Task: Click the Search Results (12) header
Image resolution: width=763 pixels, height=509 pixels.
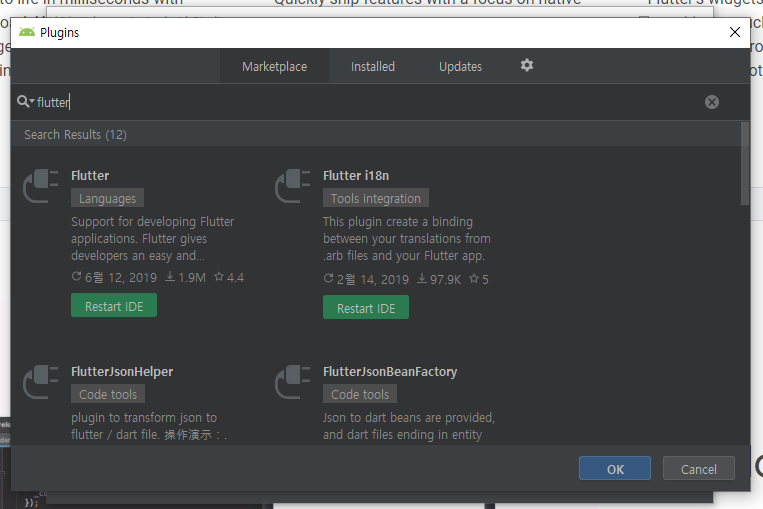Action: point(75,134)
